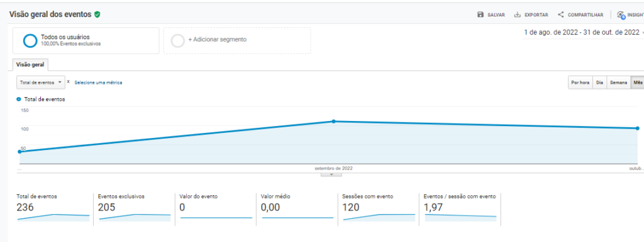The image size is (644, 242).
Task: Click the Todos os usuários segment circle
Action: click(x=30, y=40)
